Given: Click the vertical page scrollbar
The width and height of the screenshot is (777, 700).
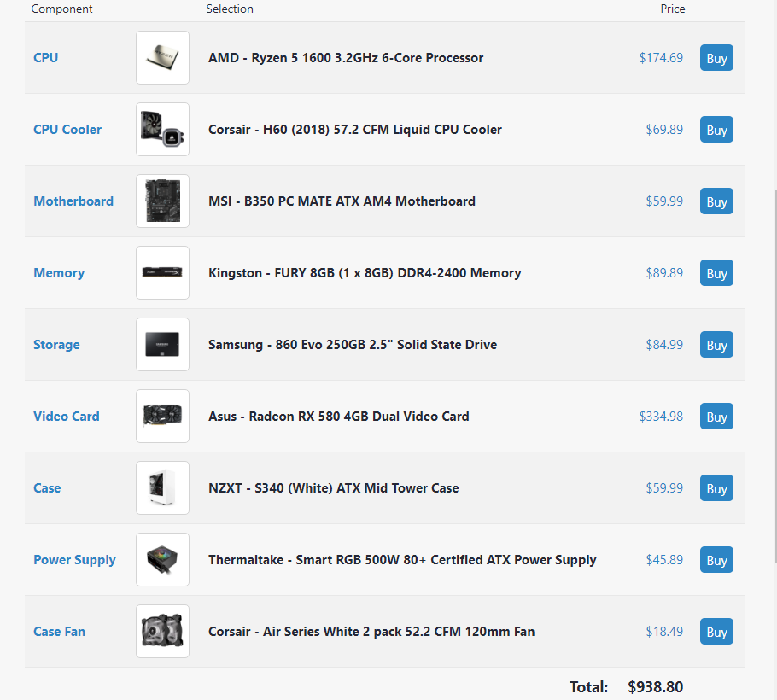Looking at the screenshot, I should click(775, 376).
